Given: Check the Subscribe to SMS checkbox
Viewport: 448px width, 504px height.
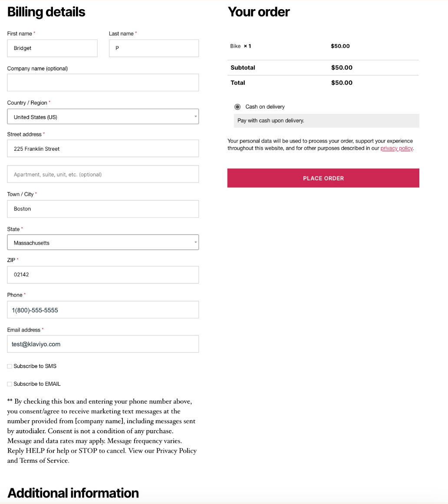Looking at the screenshot, I should pyautogui.click(x=10, y=366).
